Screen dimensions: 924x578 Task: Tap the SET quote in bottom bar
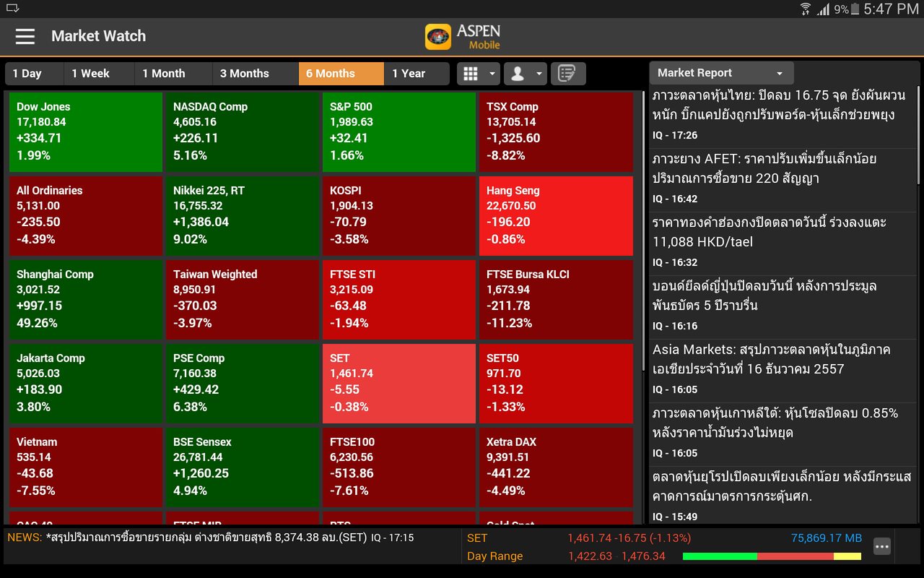click(x=477, y=538)
